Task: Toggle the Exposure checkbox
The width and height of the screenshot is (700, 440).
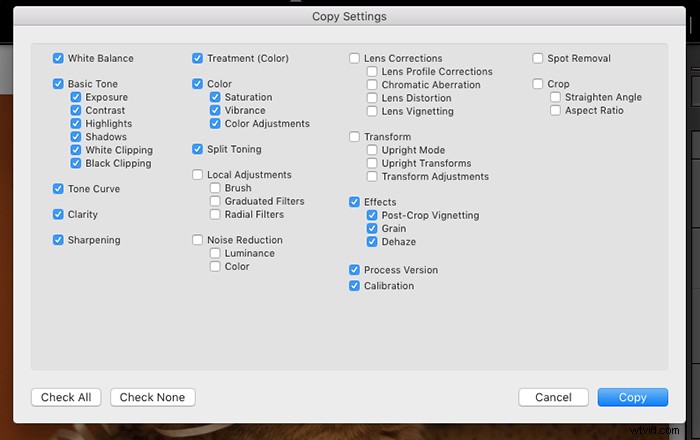Action: 76,98
